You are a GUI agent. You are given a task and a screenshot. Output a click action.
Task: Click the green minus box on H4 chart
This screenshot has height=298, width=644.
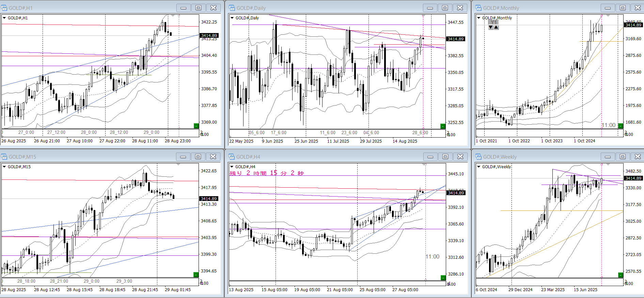point(443,278)
